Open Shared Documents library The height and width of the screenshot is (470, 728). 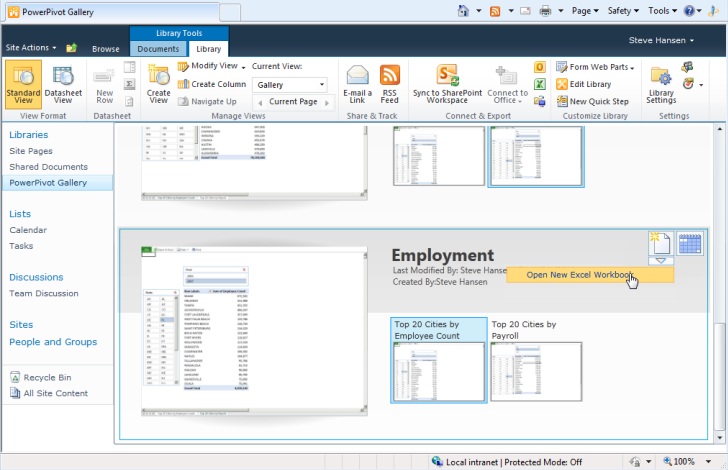coord(48,167)
